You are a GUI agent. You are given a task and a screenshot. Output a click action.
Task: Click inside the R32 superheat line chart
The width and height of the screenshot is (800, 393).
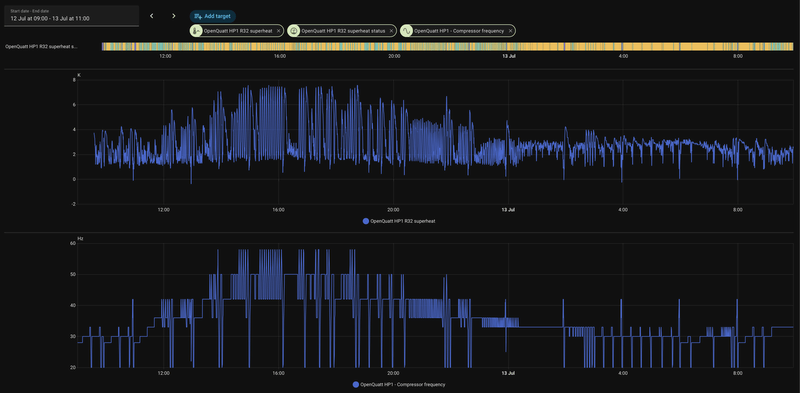pyautogui.click(x=435, y=142)
